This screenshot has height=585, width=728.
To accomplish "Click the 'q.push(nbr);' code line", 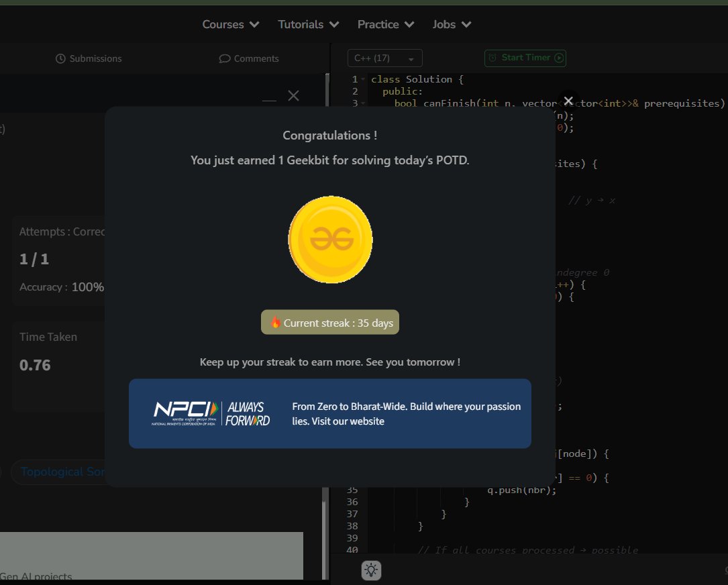I will coord(521,490).
